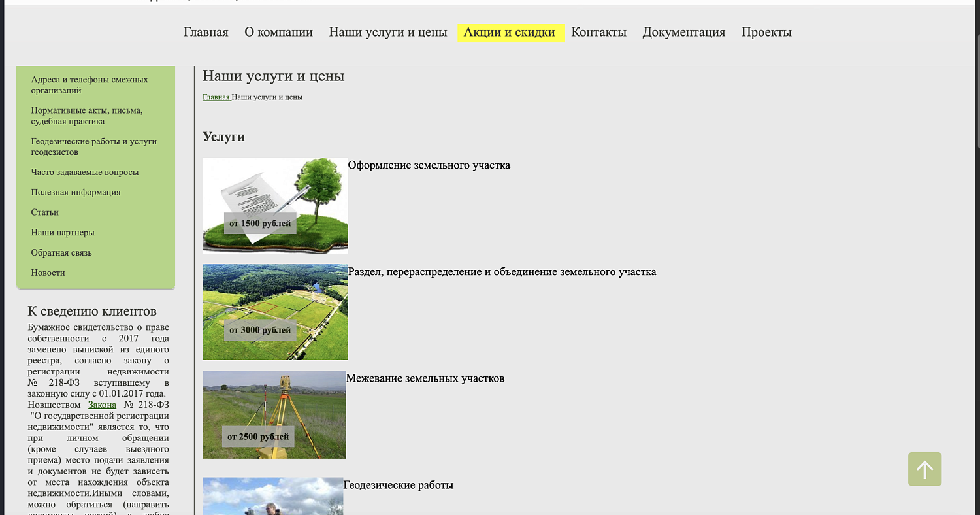Open Новости in the sidebar
Image resolution: width=980 pixels, height=515 pixels.
pyautogui.click(x=48, y=273)
